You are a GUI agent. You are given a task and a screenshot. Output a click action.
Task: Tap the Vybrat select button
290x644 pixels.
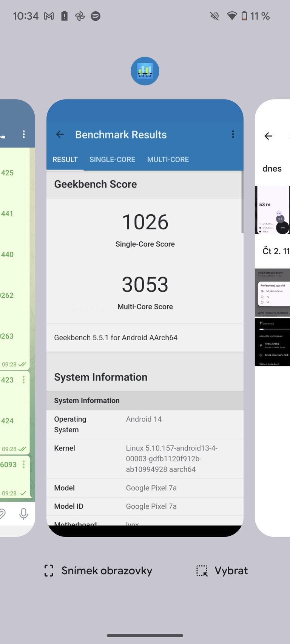click(x=222, y=570)
